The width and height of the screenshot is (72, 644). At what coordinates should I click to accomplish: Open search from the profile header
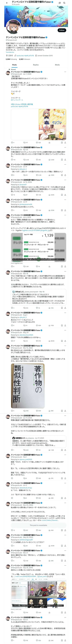tap(64, 3)
